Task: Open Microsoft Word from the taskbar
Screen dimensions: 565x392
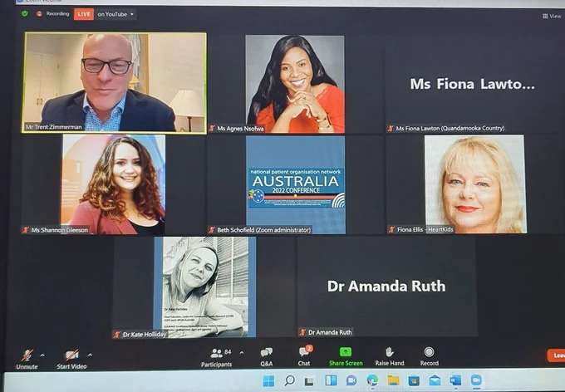Action: coord(455,380)
